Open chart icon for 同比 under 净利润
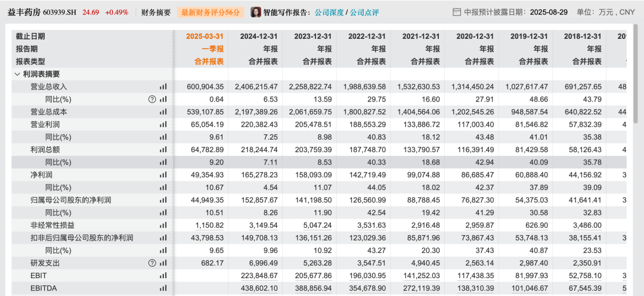 click(x=163, y=187)
